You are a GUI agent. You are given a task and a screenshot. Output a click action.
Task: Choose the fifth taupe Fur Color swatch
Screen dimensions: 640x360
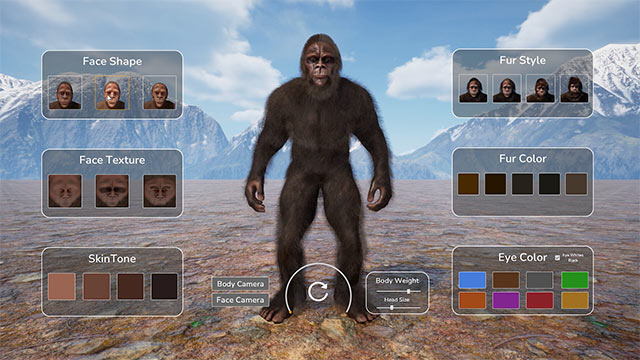pos(576,184)
